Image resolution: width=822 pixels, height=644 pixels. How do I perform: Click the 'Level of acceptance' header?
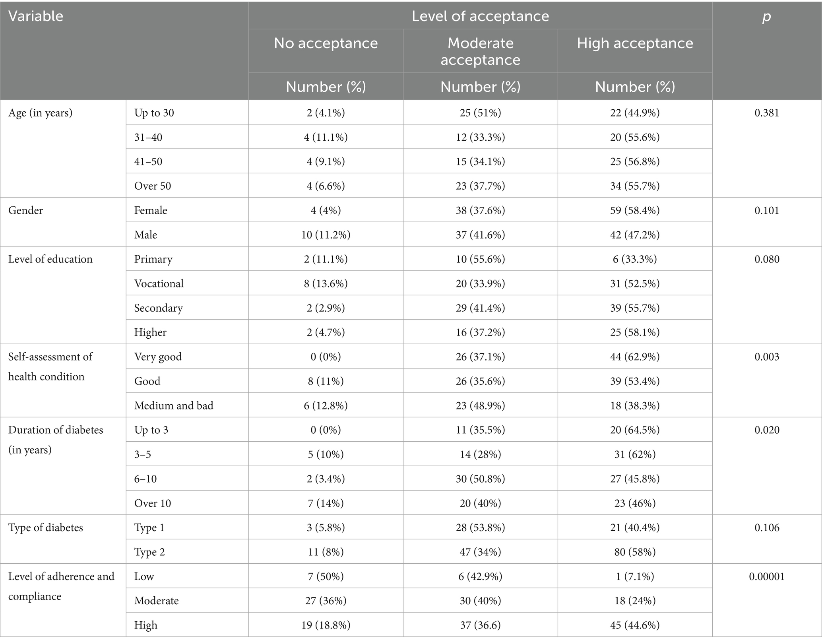480,16
